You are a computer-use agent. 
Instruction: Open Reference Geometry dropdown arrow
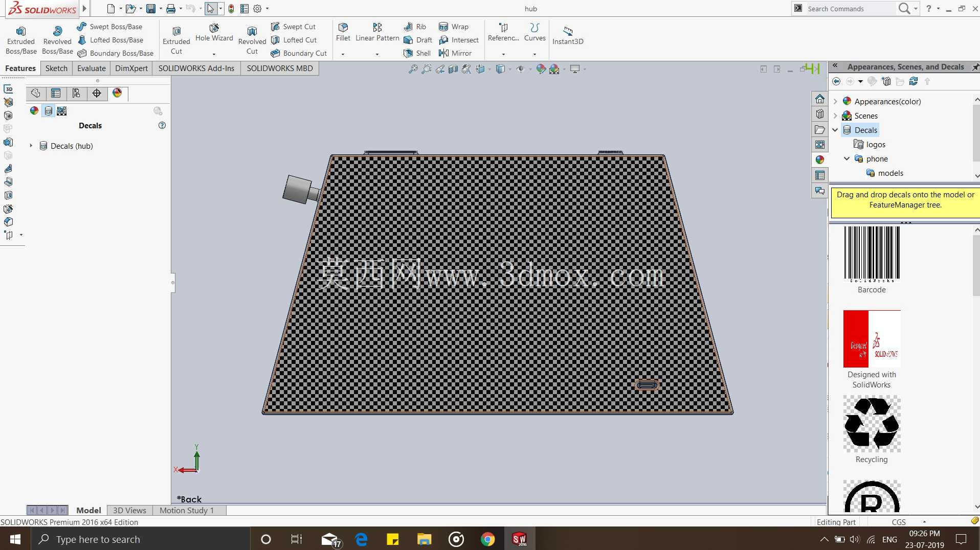coord(503,54)
